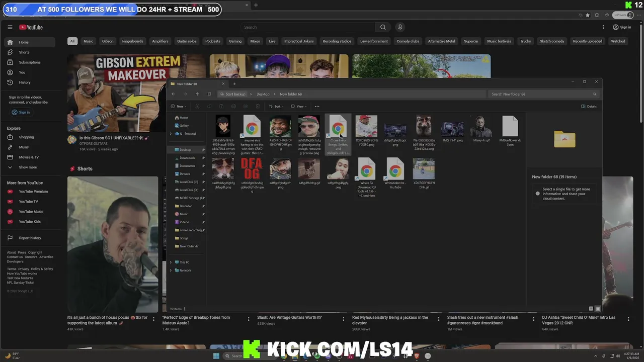Open YouTube settings three-dot menu
This screenshot has width=644, height=362.
point(603,27)
